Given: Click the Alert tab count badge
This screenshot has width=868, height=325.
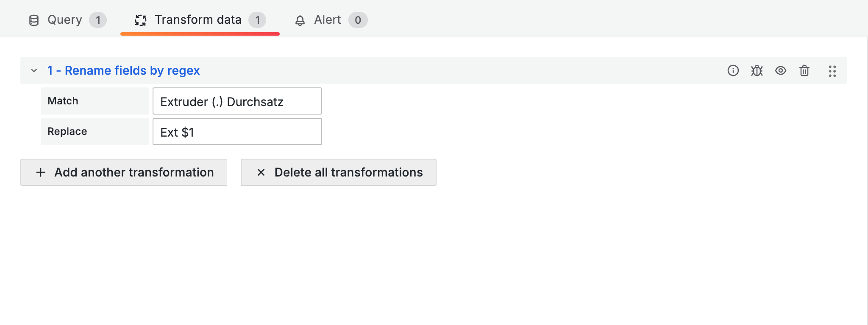Looking at the screenshot, I should [x=358, y=20].
